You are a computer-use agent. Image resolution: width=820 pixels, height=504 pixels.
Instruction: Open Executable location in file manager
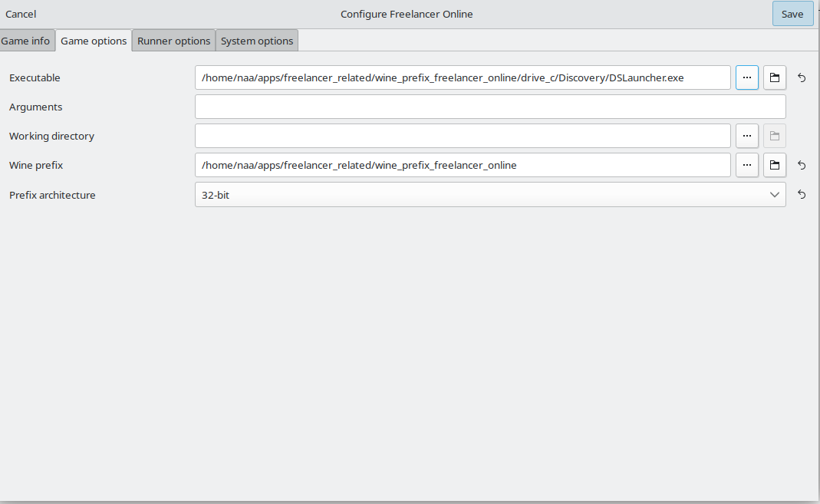coord(775,77)
